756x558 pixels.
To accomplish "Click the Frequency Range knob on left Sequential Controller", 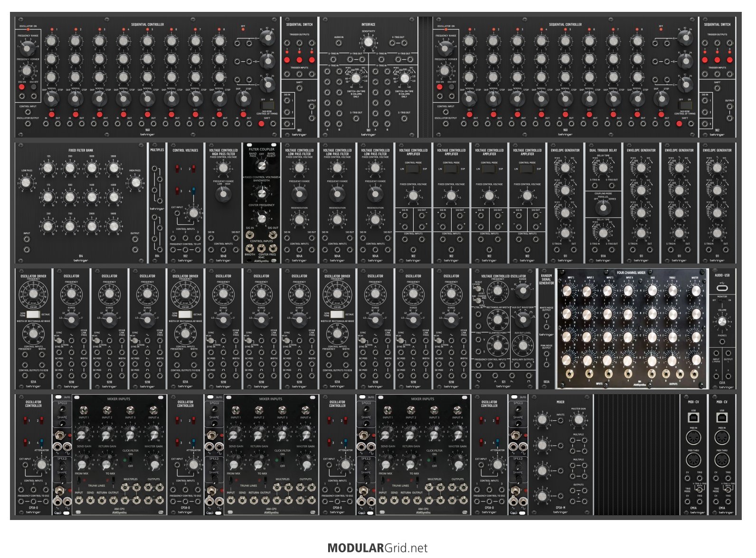I will pos(28,47).
